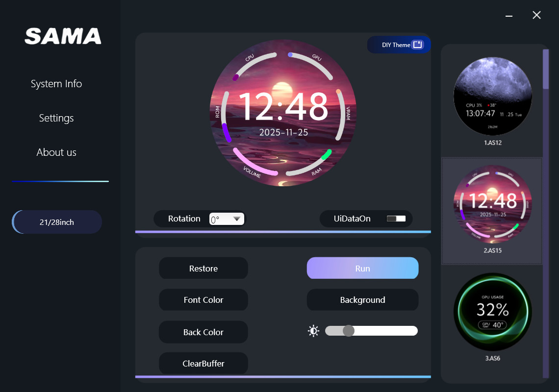Open the About us section
This screenshot has width=559, height=392.
56,152
